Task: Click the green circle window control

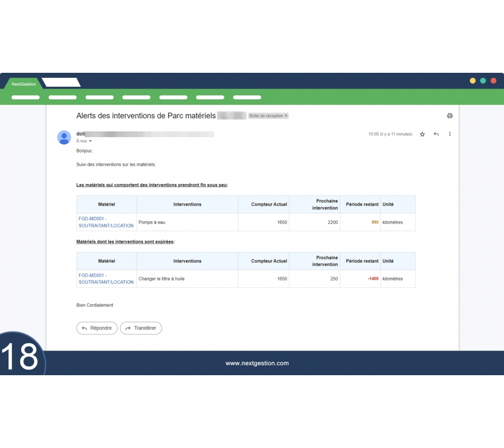Action: [x=483, y=81]
